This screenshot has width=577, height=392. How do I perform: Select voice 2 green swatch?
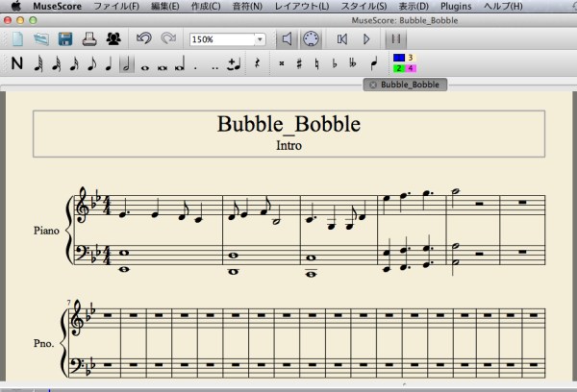pyautogui.click(x=399, y=68)
